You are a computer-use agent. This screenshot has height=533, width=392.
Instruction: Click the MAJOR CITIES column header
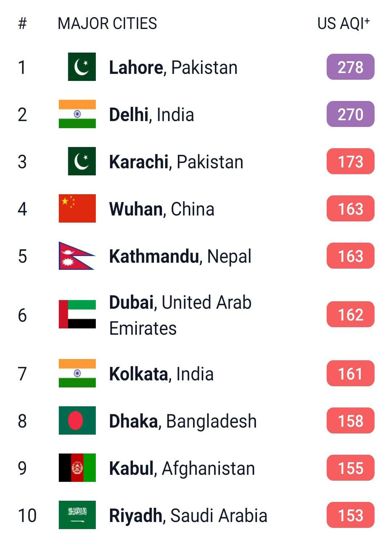point(107,24)
